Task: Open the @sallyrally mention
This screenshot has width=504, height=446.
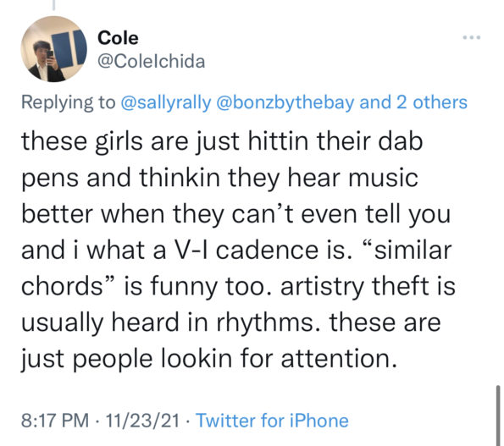Action: pos(166,102)
